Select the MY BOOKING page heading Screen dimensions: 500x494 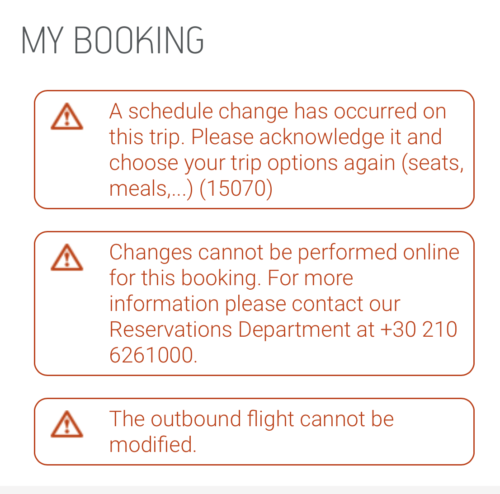point(113,41)
